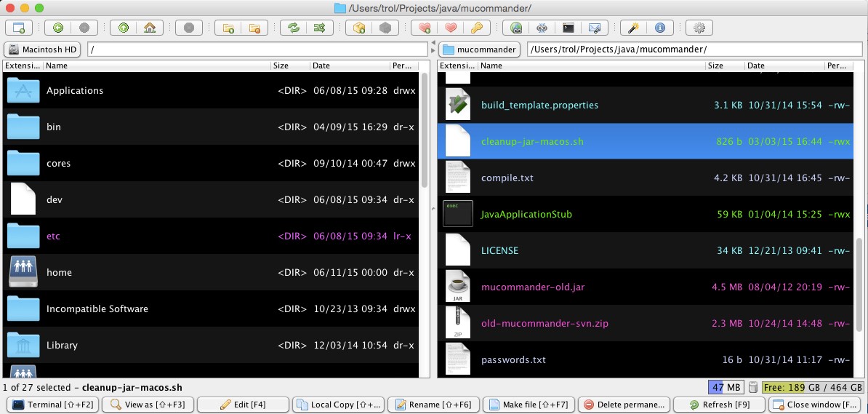Screen dimensions: 868x414
Task: Go to parent folder icon
Action: click(x=124, y=28)
